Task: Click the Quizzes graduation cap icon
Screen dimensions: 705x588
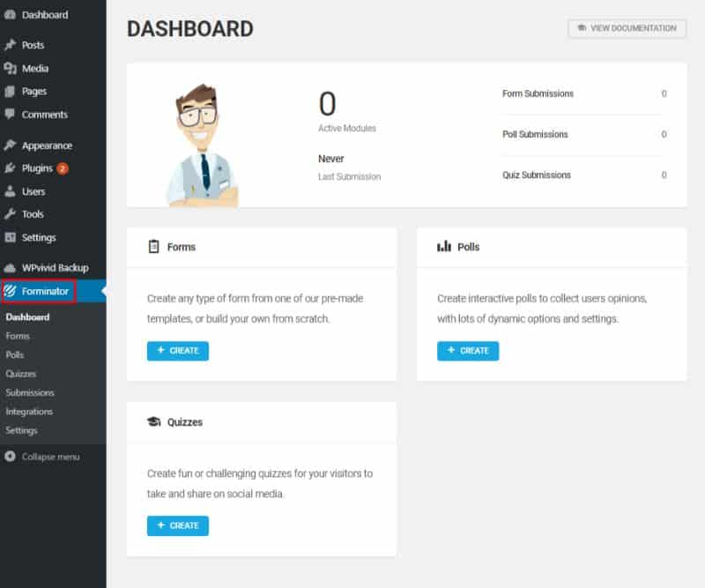Action: click(153, 421)
